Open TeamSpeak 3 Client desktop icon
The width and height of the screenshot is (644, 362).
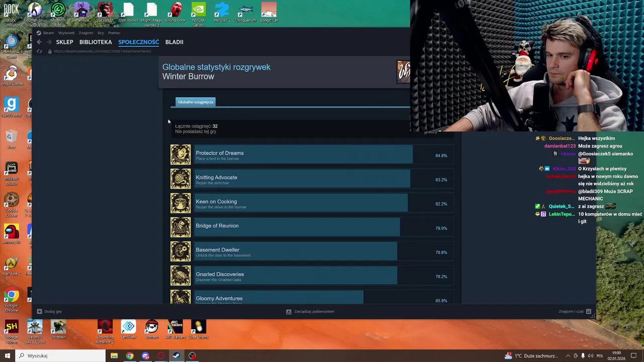pos(11,46)
